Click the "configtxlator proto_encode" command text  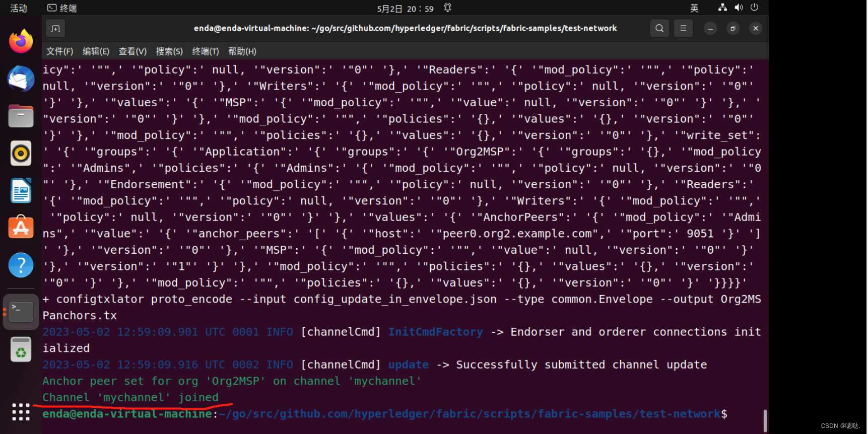[x=144, y=299]
